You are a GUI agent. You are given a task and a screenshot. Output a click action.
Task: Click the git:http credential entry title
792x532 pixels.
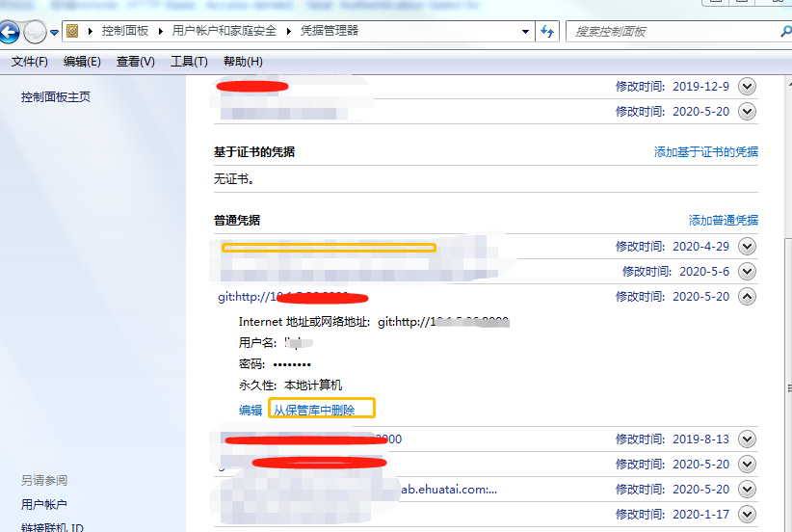point(293,297)
